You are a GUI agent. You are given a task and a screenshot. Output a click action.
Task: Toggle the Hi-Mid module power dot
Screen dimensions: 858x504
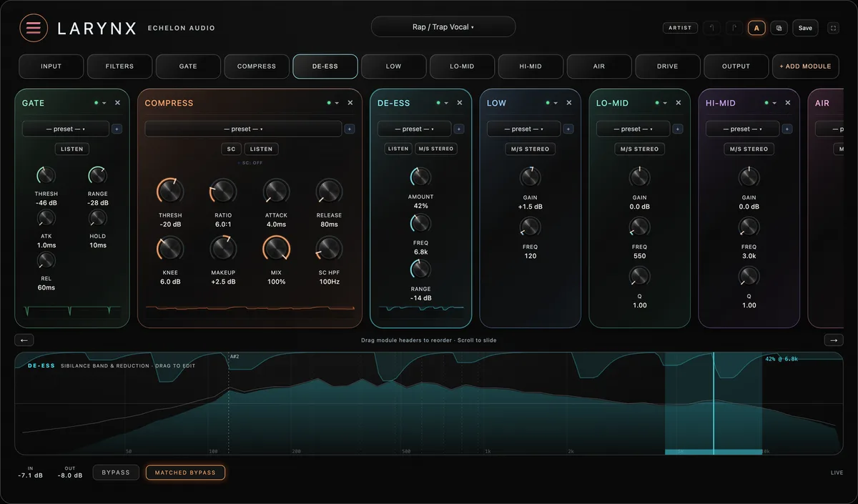pyautogui.click(x=766, y=103)
